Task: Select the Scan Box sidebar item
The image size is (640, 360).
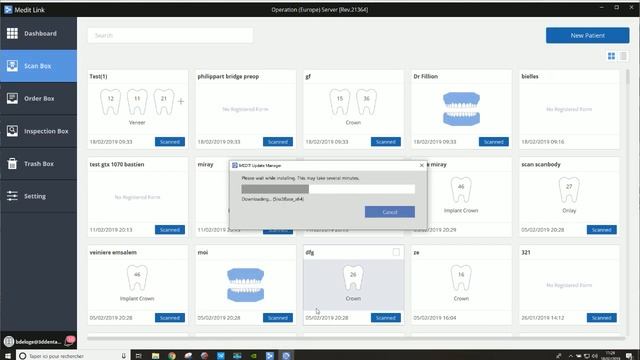Action: [x=38, y=66]
